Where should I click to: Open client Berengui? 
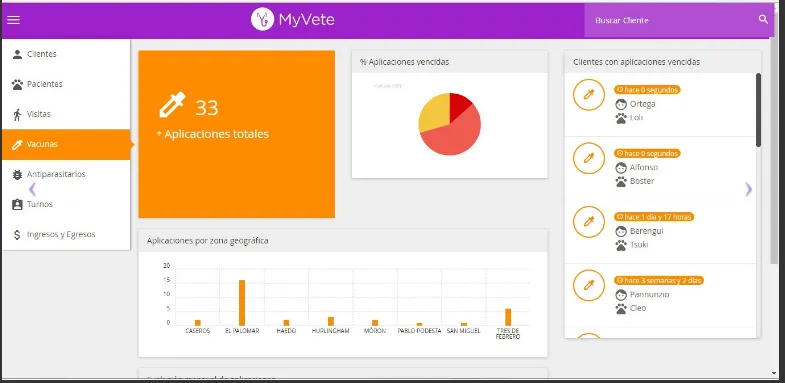click(x=646, y=231)
